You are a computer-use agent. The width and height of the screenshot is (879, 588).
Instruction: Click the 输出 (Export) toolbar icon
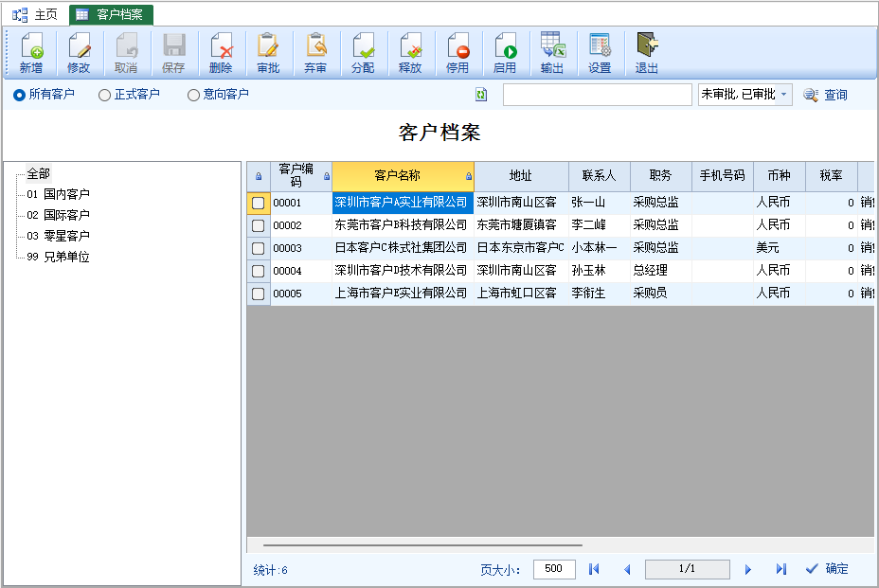(x=552, y=53)
